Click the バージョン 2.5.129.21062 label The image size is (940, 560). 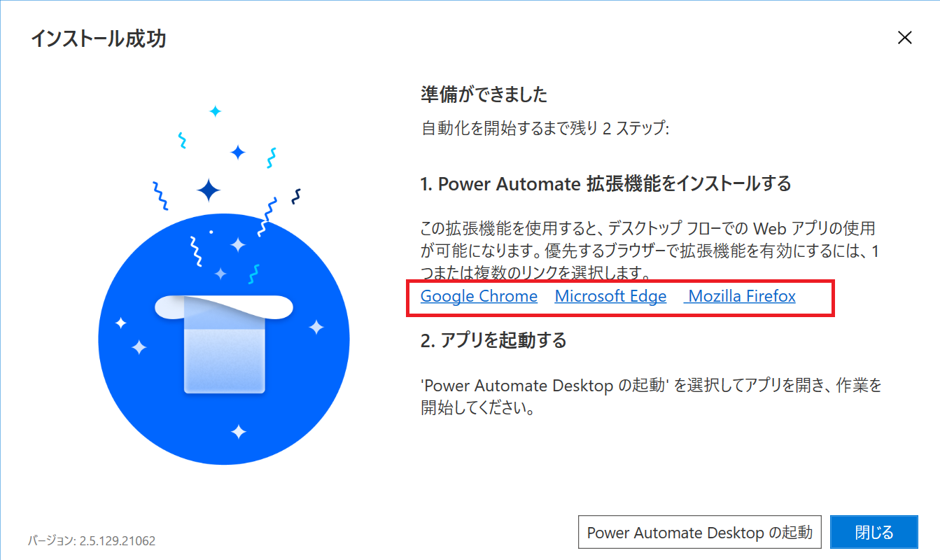pos(92,540)
